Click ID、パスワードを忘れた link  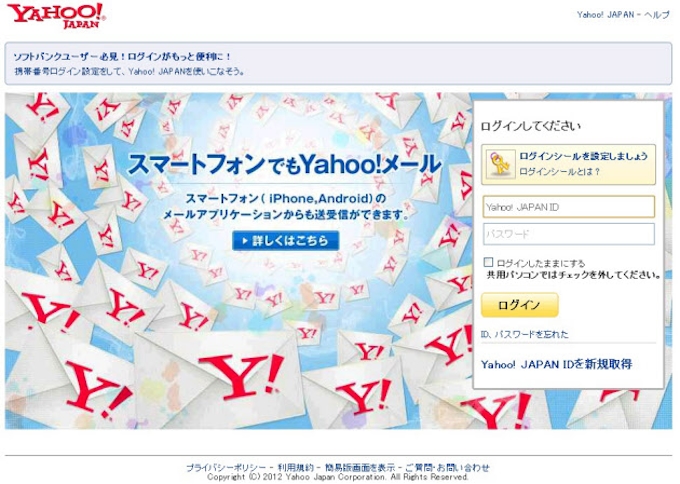(x=524, y=334)
